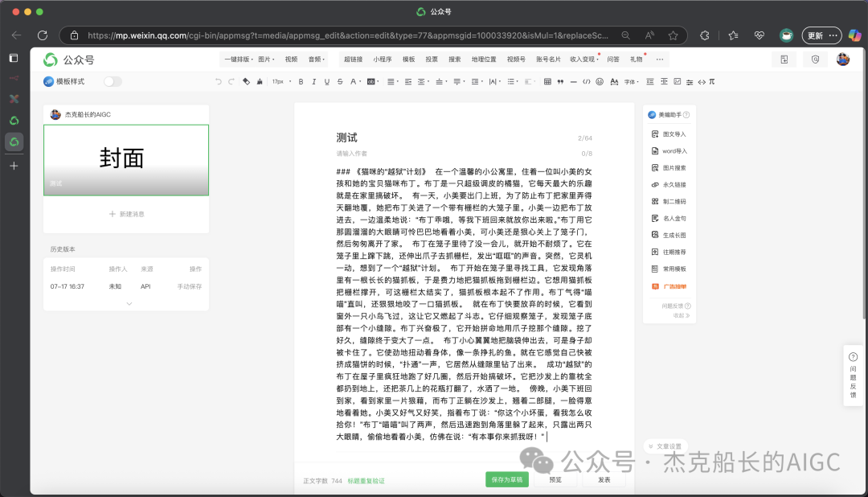The image size is (868, 497).
Task: Open the more (⋯) menu in the insert bar
Action: pyautogui.click(x=659, y=60)
